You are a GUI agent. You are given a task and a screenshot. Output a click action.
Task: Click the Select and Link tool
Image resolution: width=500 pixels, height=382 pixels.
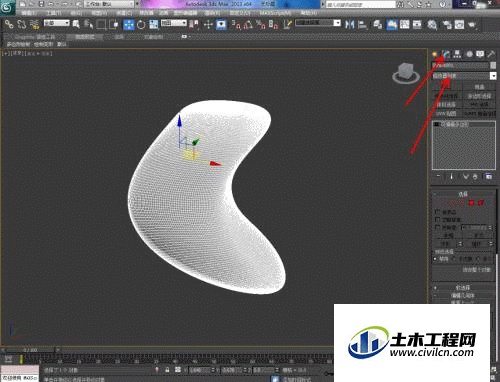click(x=9, y=24)
